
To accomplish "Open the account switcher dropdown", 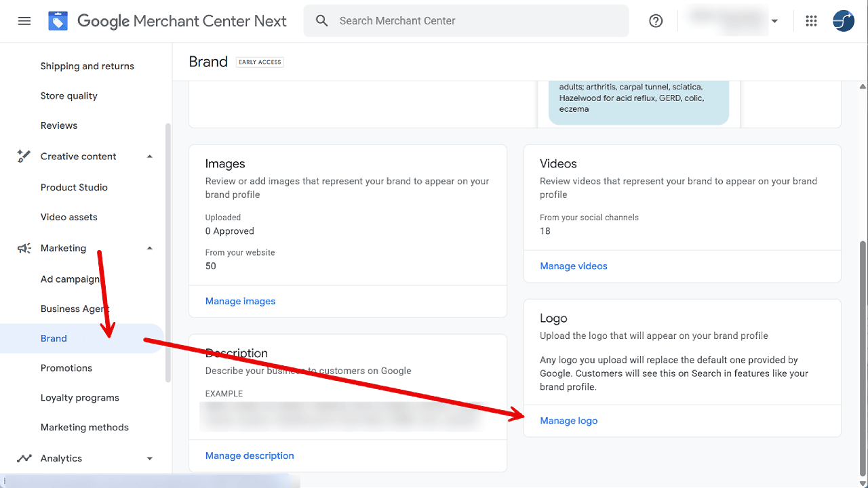I will 774,21.
